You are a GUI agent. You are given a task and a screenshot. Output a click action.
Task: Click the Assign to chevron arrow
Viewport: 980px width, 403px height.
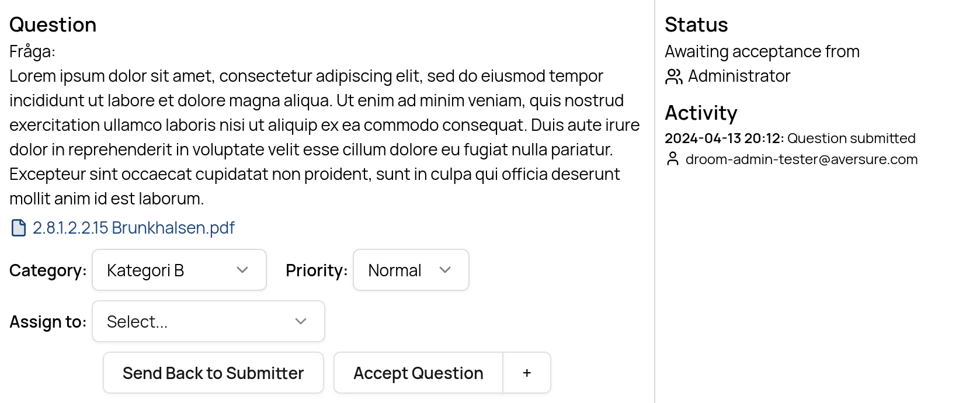click(x=301, y=321)
